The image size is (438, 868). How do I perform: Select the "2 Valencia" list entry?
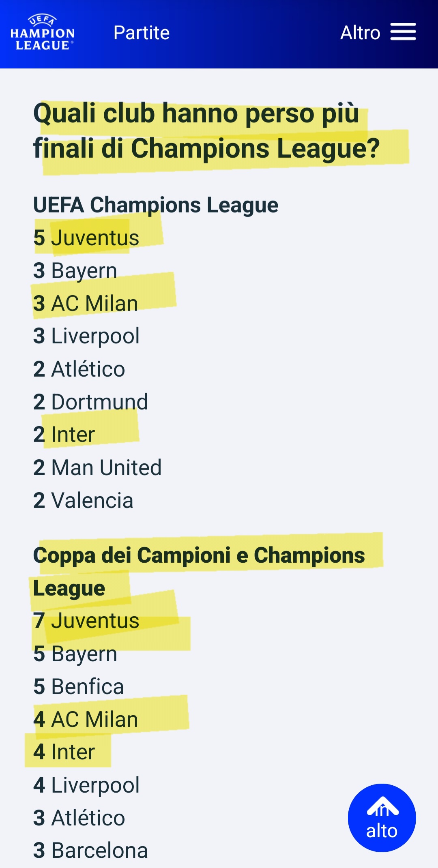click(x=83, y=500)
